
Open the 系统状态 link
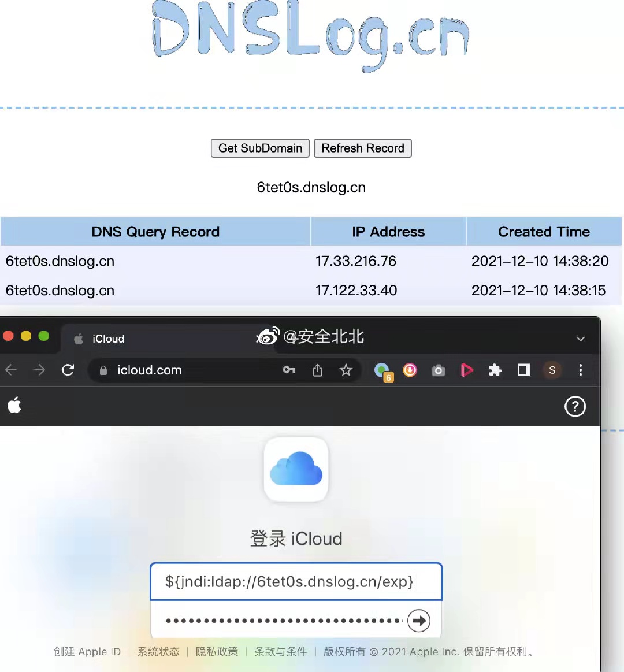(158, 652)
